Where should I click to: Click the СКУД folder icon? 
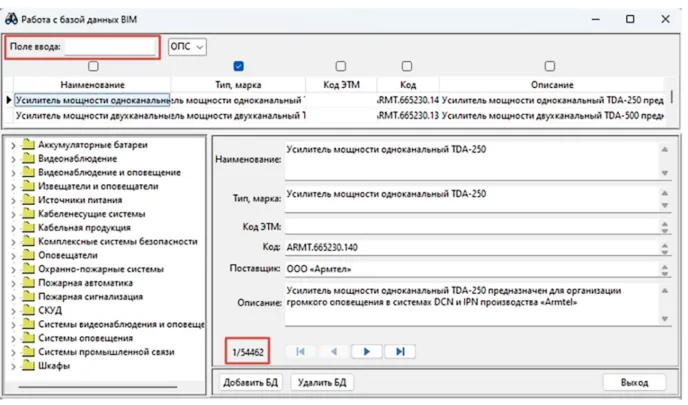point(28,311)
